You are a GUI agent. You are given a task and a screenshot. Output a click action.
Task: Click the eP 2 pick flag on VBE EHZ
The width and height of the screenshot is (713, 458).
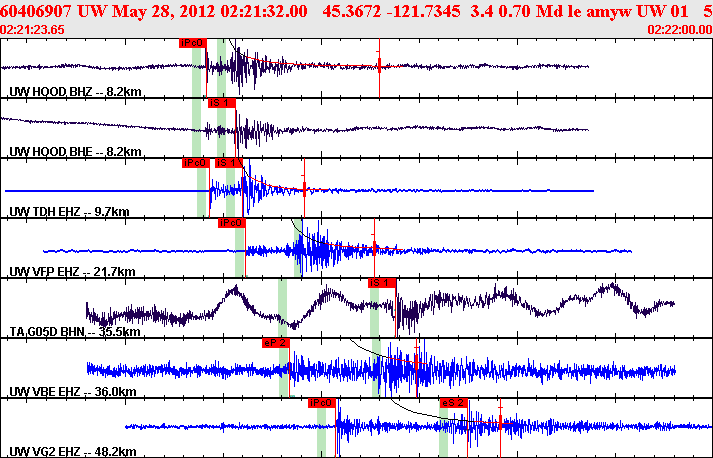pyautogui.click(x=276, y=343)
